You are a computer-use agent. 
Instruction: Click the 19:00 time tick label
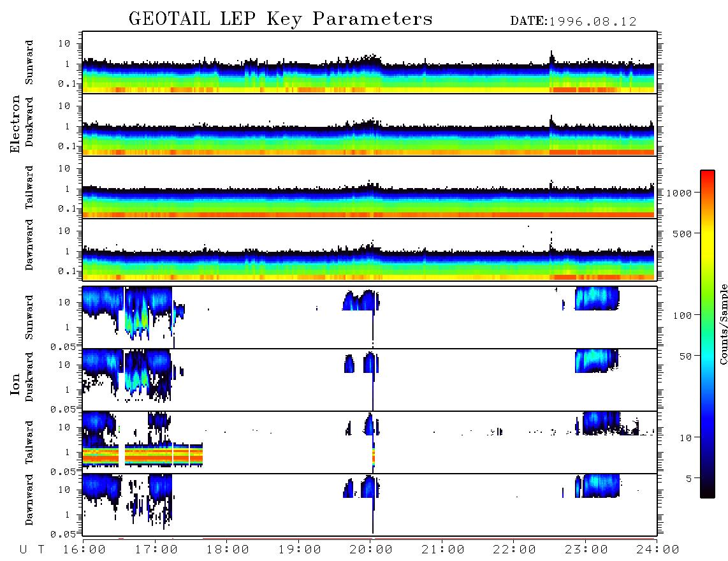[x=300, y=550]
